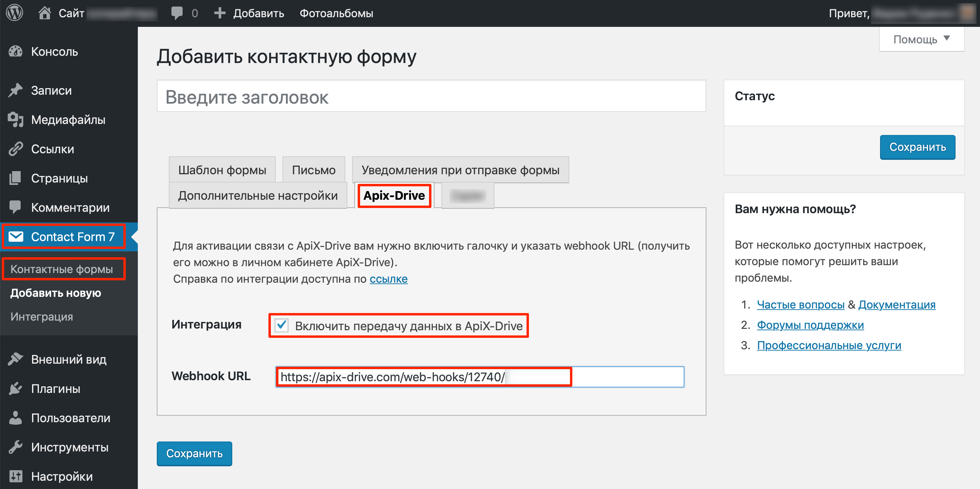
Task: Open the comments bubble in admin bar
Action: pos(177,13)
